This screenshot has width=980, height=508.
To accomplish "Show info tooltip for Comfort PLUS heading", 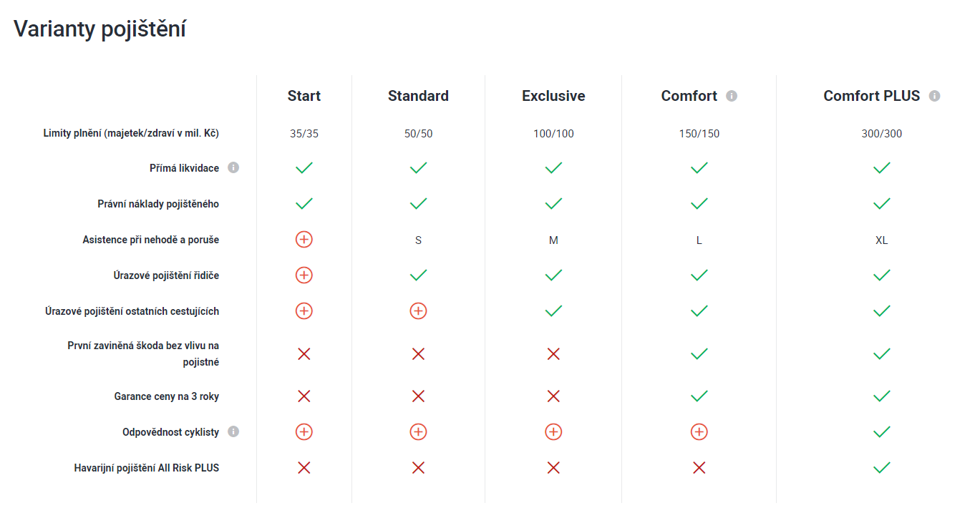I will pos(934,96).
